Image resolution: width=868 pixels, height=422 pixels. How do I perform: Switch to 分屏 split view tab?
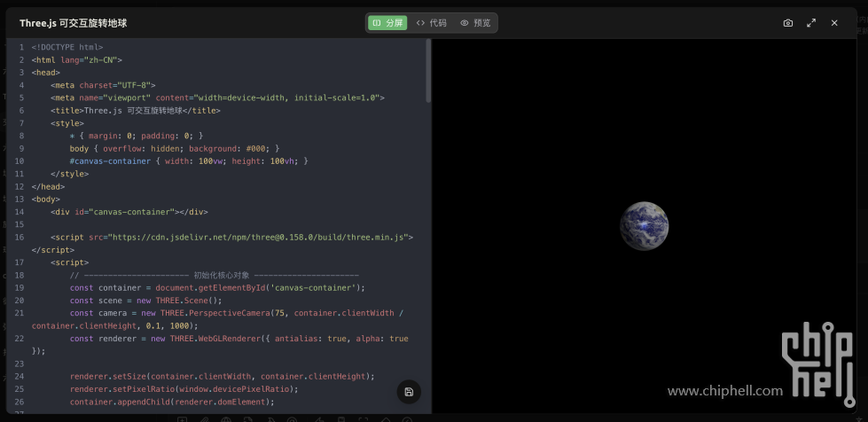pyautogui.click(x=387, y=23)
